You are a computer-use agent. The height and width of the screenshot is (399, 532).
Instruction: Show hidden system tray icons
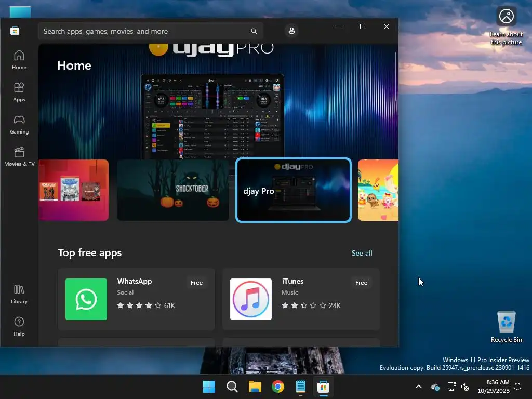(419, 387)
